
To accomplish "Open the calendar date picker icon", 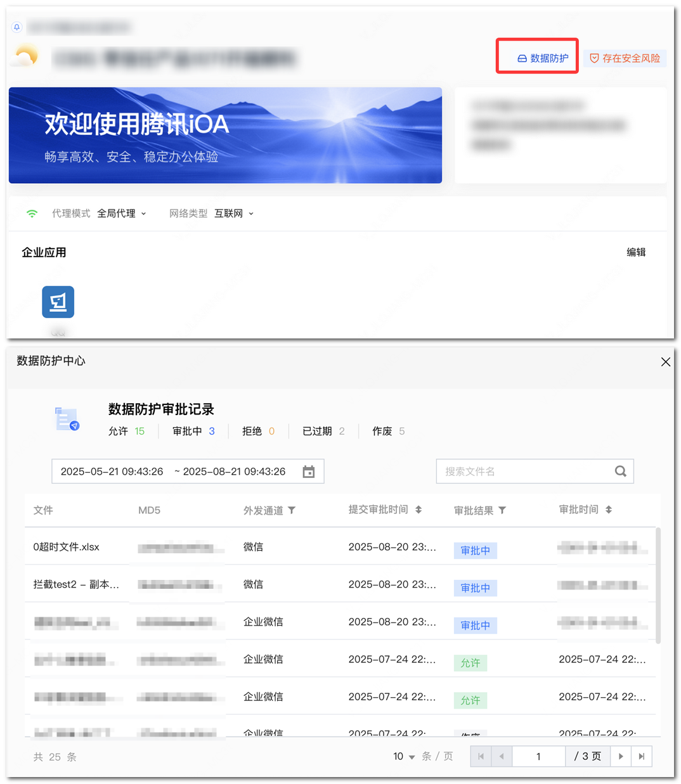I will point(309,472).
